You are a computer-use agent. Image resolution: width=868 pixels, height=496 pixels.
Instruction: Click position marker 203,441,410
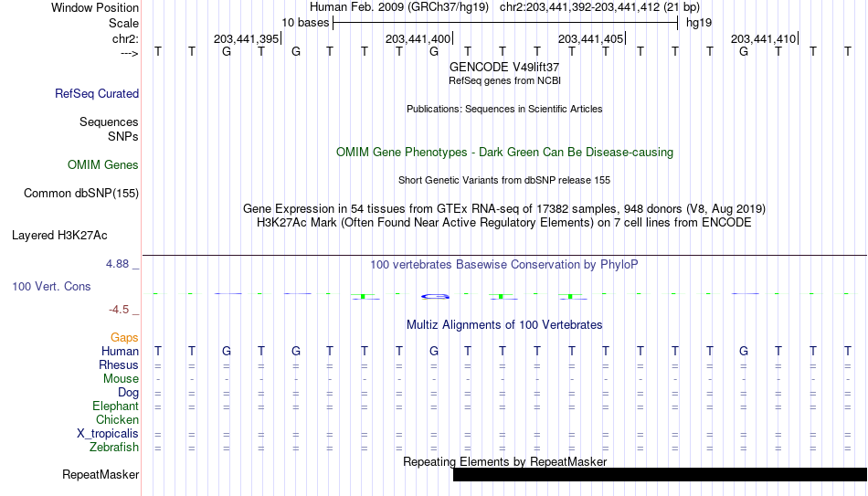pos(763,38)
